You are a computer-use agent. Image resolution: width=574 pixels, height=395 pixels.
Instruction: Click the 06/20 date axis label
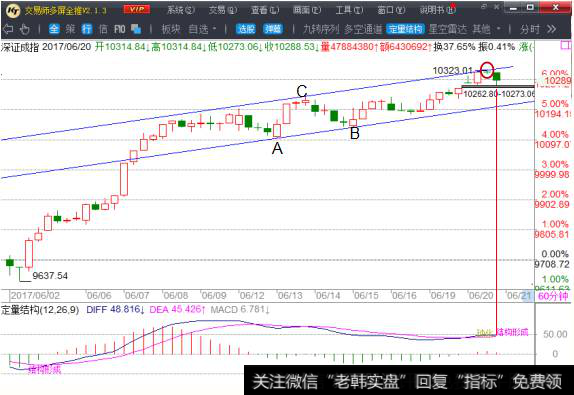481,296
